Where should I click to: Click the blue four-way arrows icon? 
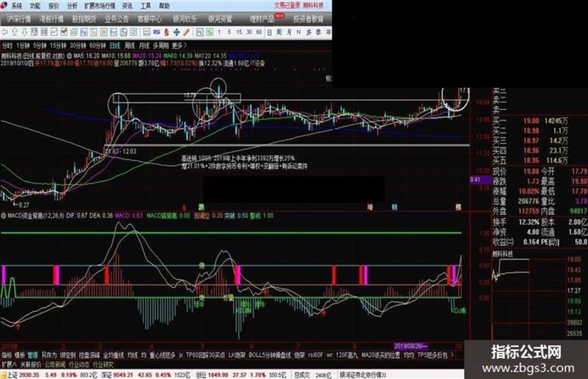click(176, 32)
